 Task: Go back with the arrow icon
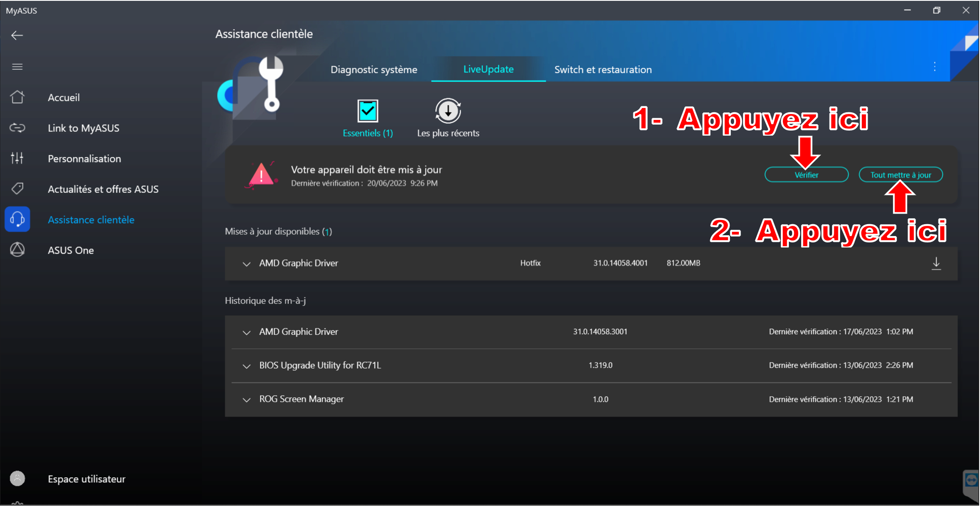pos(17,35)
